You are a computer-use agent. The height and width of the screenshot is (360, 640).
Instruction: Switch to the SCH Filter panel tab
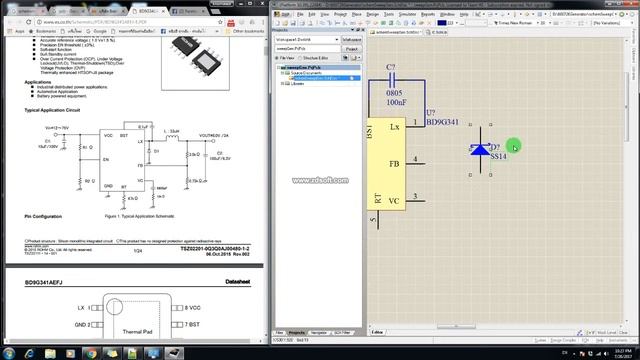click(342, 333)
